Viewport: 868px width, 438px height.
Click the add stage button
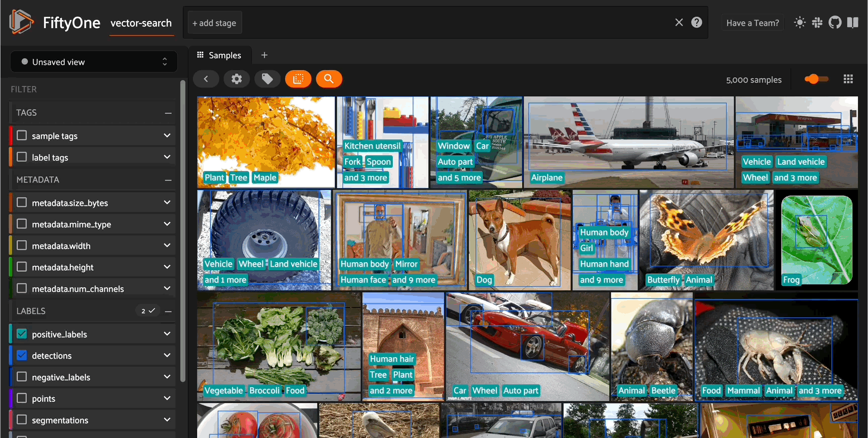pos(214,23)
